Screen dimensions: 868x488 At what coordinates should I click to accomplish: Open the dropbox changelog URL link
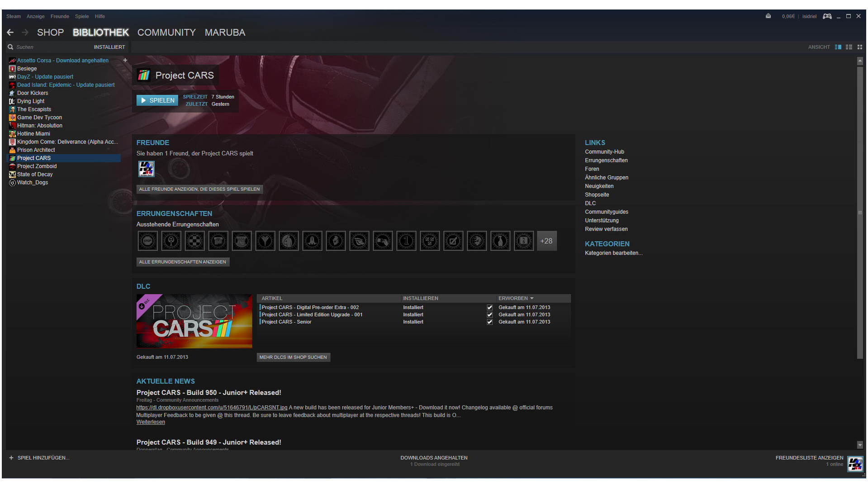point(212,407)
